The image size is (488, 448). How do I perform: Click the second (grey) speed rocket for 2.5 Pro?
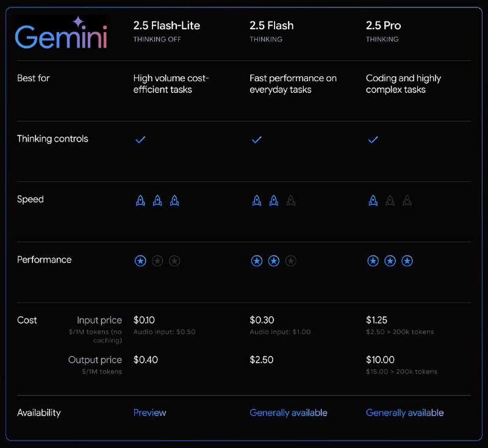point(390,200)
